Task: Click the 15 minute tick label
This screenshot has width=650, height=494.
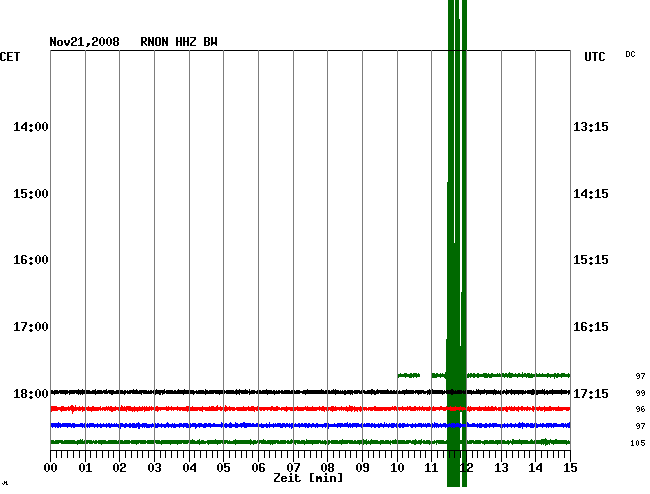Action: [x=570, y=468]
